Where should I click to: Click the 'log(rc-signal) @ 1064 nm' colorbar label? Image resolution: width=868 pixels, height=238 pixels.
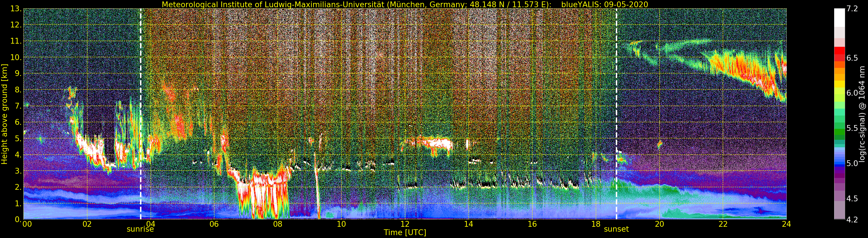coord(861,114)
